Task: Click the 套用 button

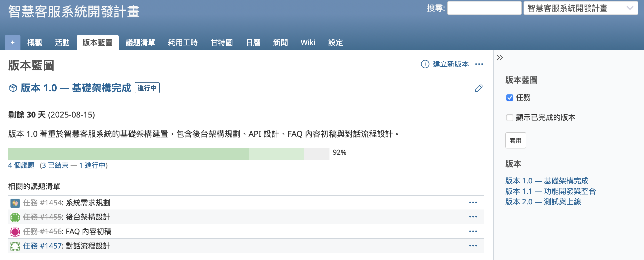Action: pyautogui.click(x=516, y=140)
